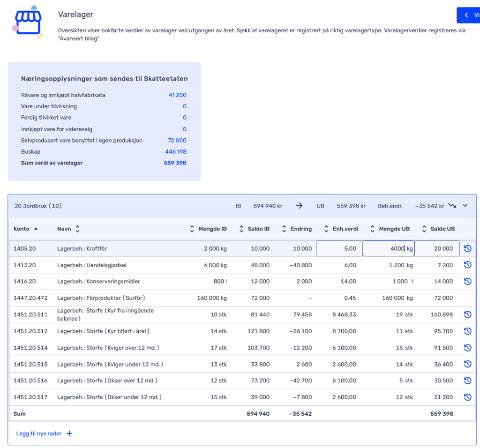Open Råvare og innkjøpt halvfabrikata value 41 200

tap(177, 95)
